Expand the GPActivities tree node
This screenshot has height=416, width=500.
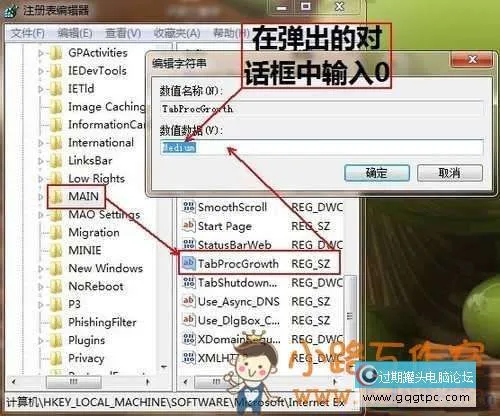coord(40,53)
